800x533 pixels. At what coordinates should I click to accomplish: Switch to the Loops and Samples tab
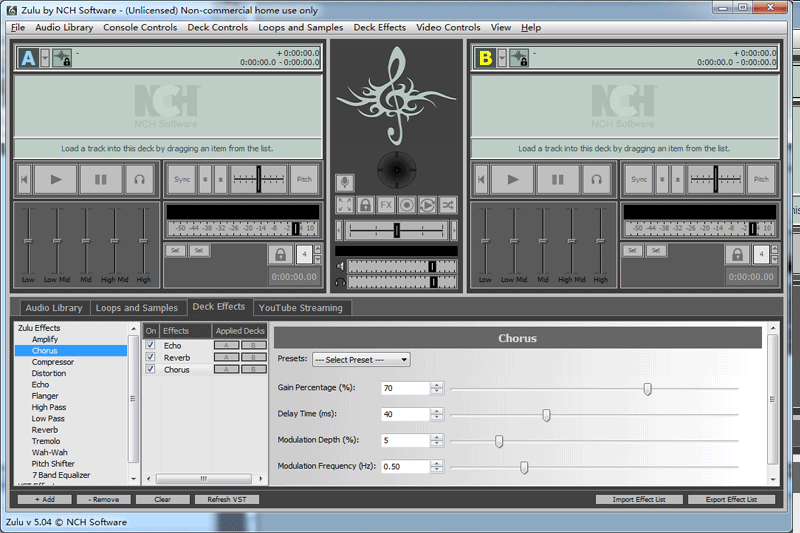(x=137, y=308)
